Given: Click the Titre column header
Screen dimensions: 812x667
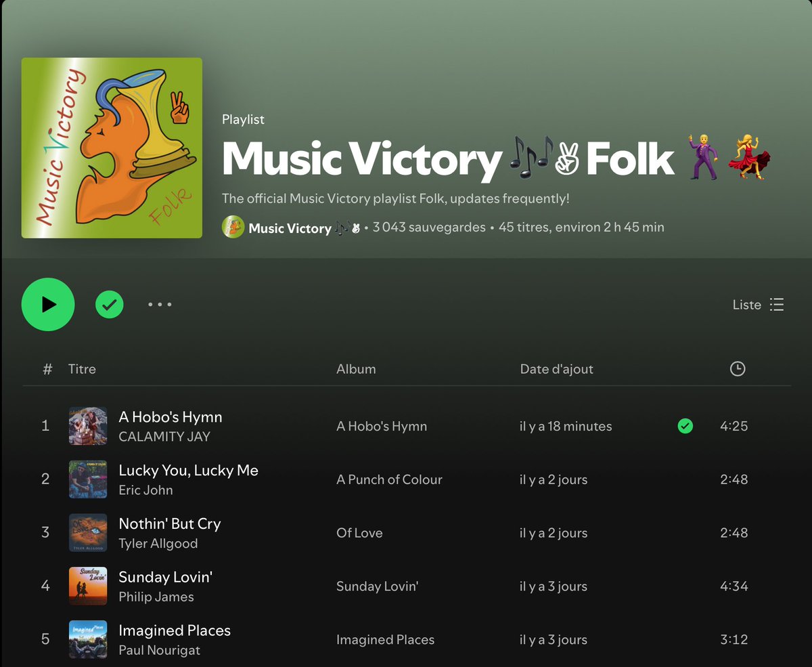Looking at the screenshot, I should click(82, 369).
